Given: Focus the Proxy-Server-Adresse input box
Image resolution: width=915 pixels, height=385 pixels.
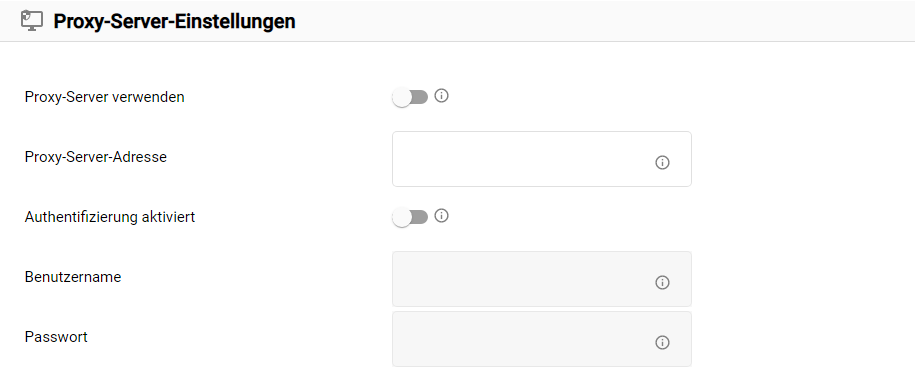Looking at the screenshot, I should coord(542,159).
